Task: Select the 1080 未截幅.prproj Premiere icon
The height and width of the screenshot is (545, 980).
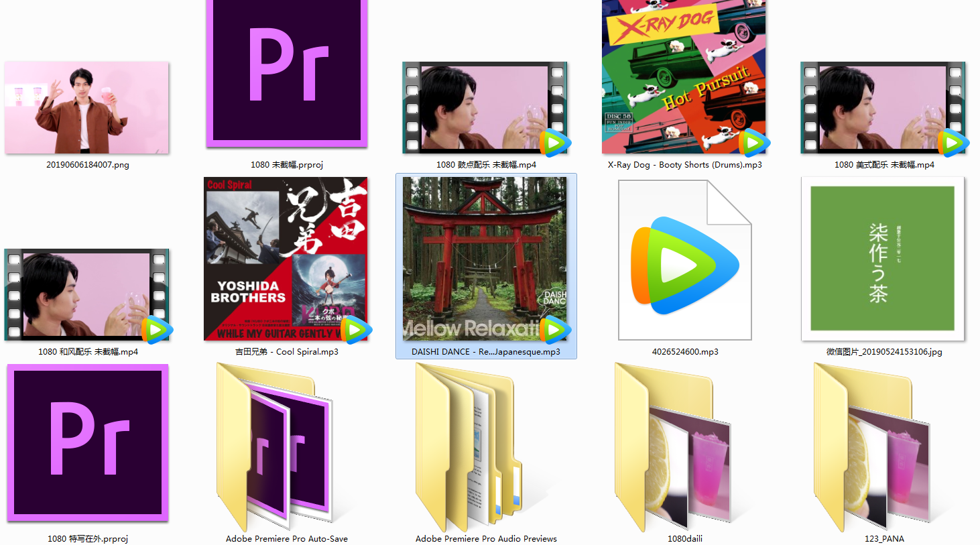Action: click(287, 74)
